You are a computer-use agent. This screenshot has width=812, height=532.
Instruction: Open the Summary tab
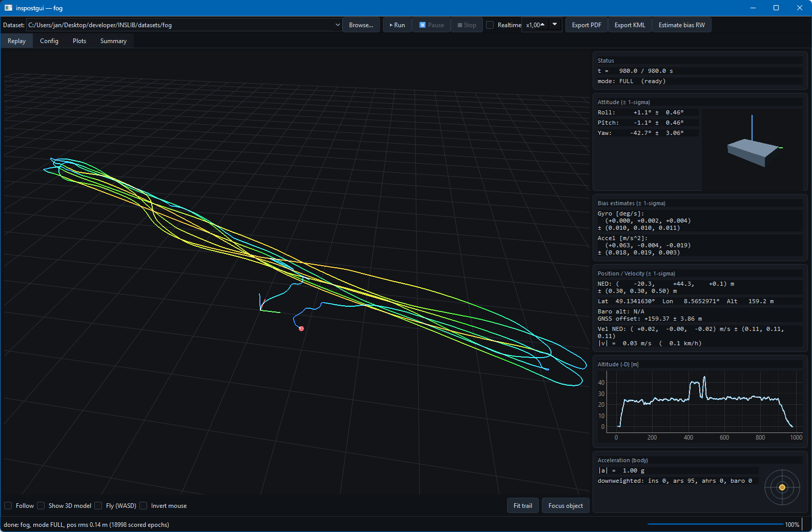(113, 41)
